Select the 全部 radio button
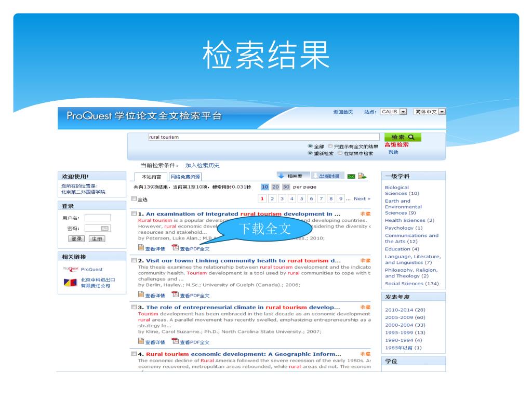The width and height of the screenshot is (532, 399). click(310, 146)
